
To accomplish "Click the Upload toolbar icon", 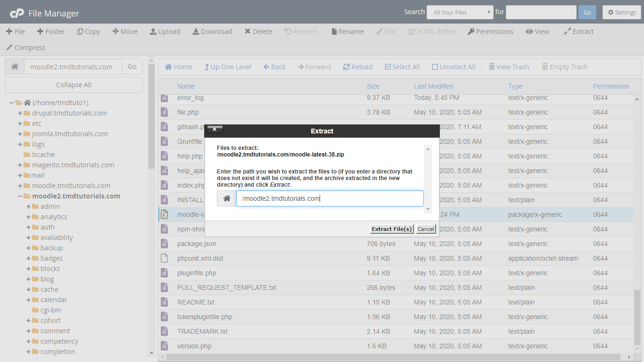I will [165, 32].
